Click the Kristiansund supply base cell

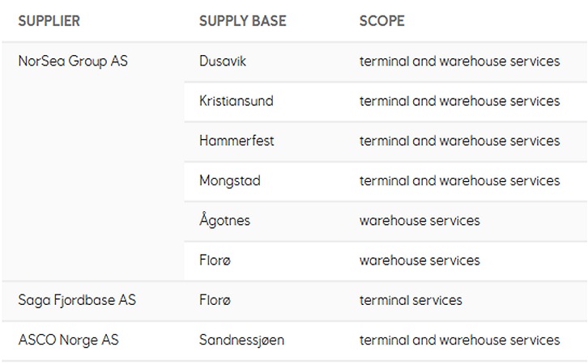point(236,101)
